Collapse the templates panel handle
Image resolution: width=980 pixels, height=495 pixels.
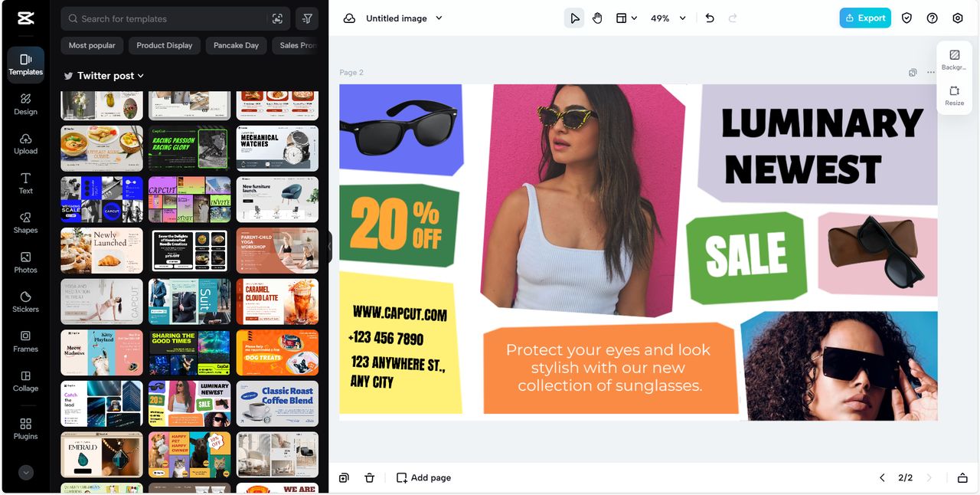coord(330,247)
